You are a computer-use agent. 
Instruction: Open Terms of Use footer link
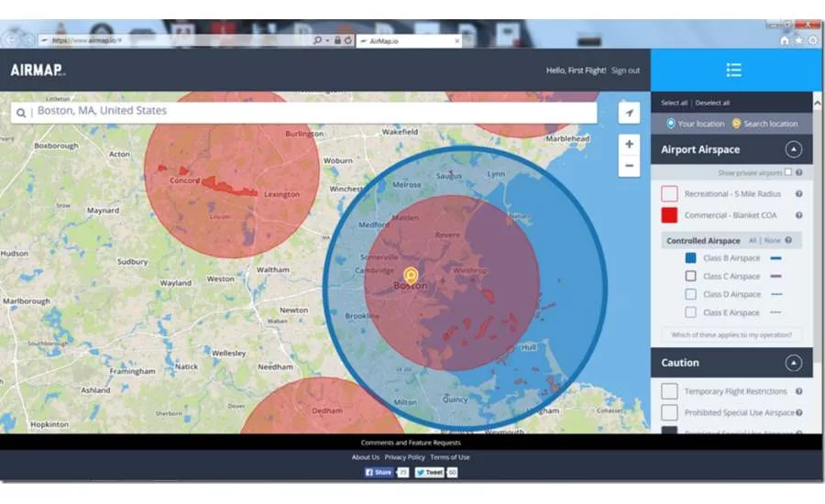450,457
